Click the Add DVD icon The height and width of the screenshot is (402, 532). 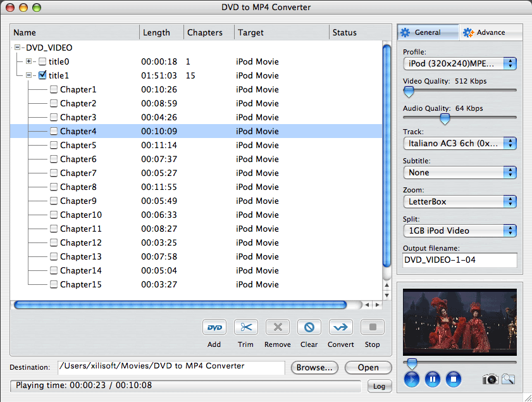(214, 327)
